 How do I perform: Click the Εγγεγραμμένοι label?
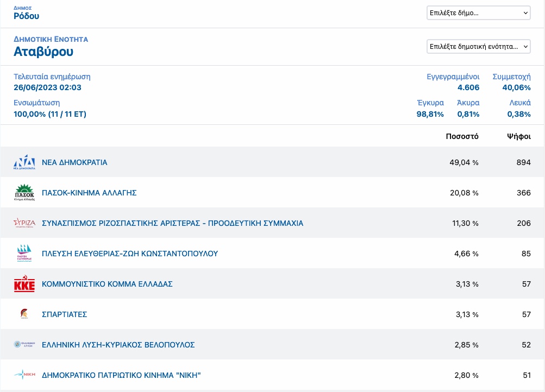coord(453,77)
